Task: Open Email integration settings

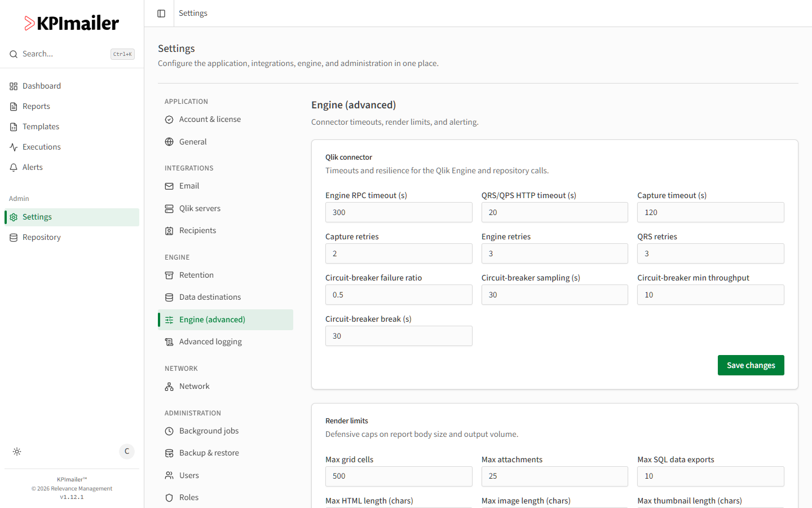Action: pyautogui.click(x=226, y=186)
